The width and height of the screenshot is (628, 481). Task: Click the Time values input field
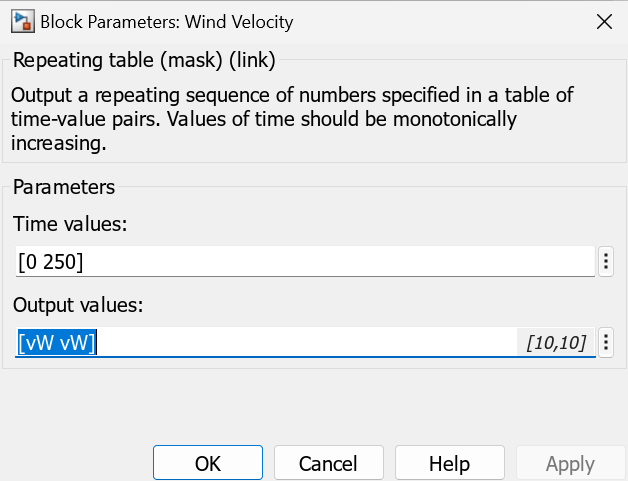click(300, 262)
